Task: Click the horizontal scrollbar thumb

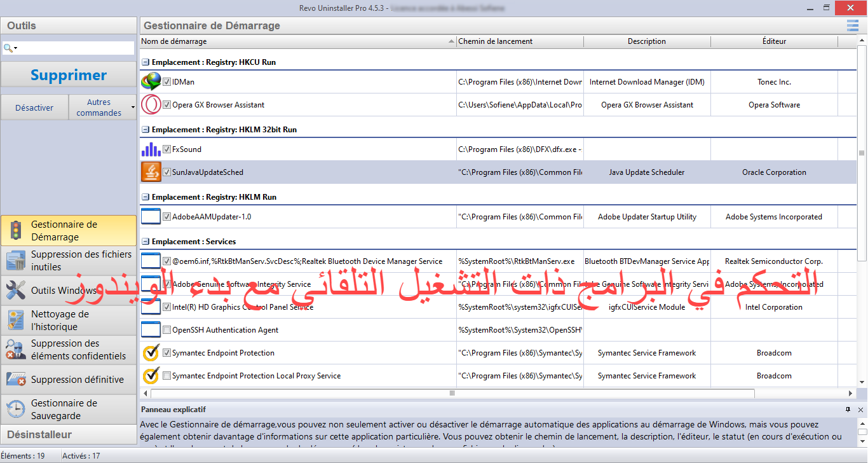Action: tap(452, 393)
